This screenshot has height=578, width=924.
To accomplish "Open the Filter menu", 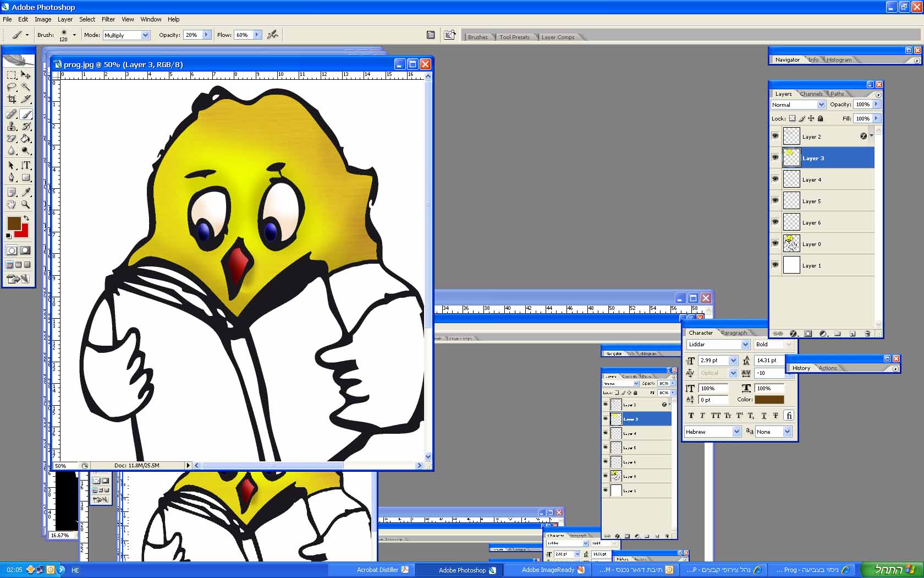I will (108, 19).
